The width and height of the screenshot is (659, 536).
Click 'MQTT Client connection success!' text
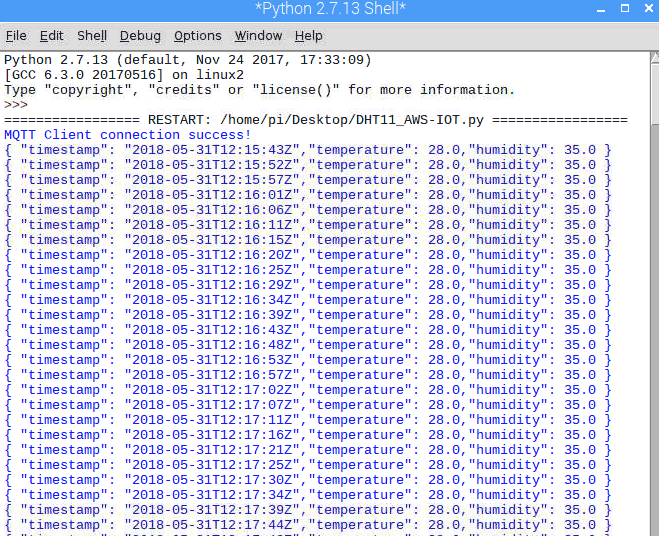point(127,135)
